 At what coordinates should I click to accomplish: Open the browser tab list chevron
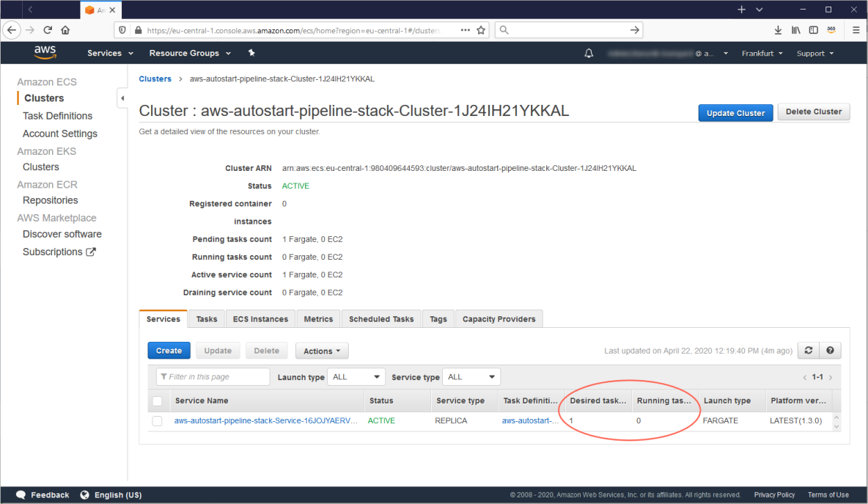[759, 10]
